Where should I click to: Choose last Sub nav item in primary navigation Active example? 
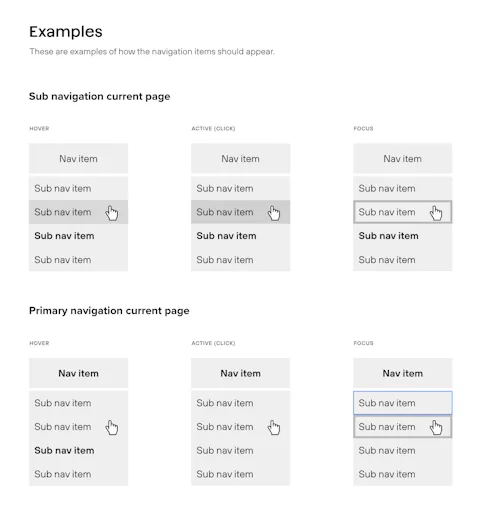tap(240, 474)
